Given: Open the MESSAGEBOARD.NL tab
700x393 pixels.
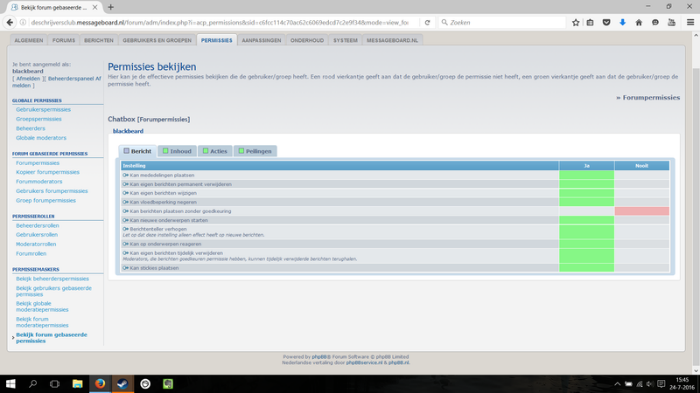Looking at the screenshot, I should tap(392, 40).
